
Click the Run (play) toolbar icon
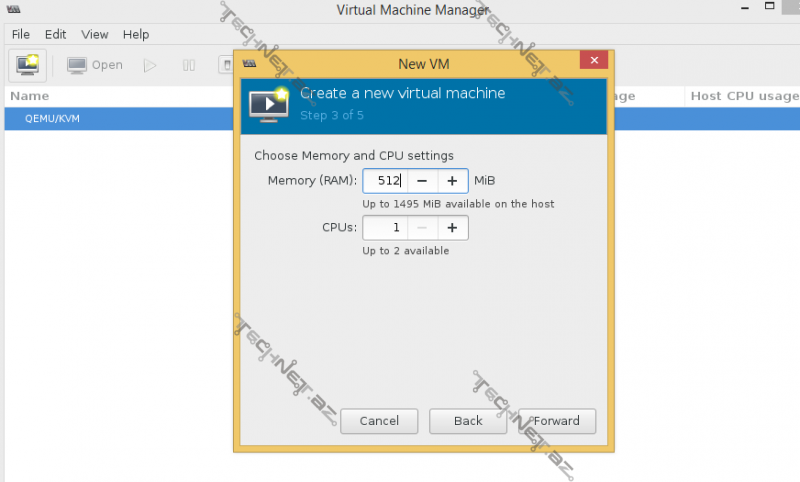coord(149,65)
